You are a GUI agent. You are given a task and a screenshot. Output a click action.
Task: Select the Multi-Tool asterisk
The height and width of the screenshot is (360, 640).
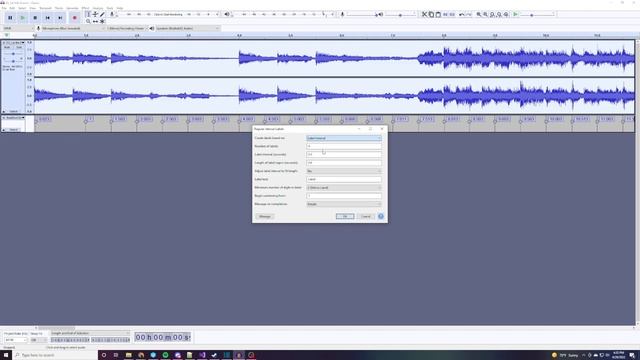(x=102, y=21)
